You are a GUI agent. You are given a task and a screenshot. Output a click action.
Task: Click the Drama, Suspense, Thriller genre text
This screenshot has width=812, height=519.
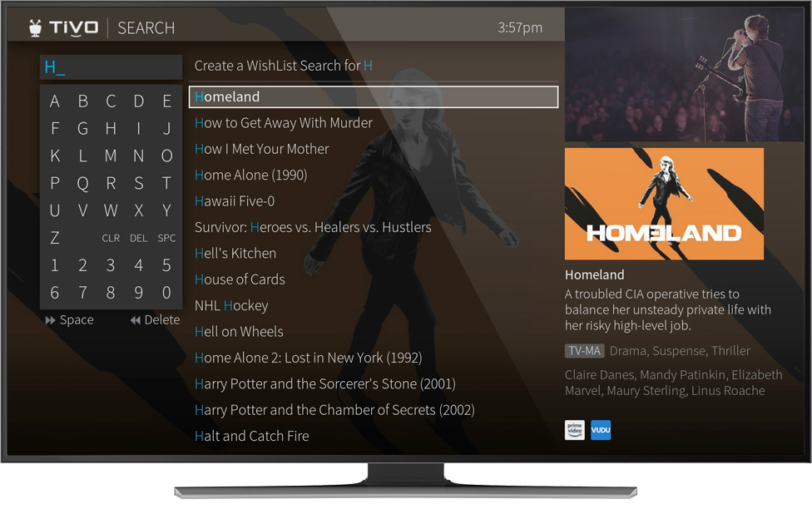[x=680, y=351]
